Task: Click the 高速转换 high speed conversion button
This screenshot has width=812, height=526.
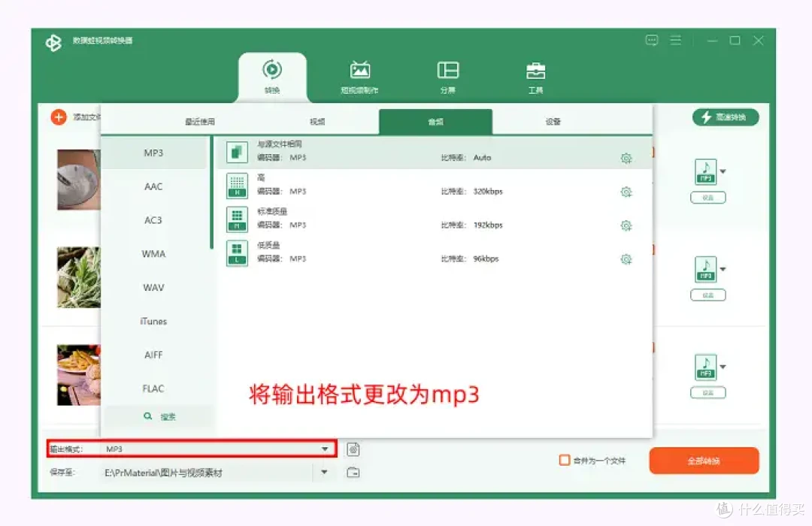Action: (726, 117)
